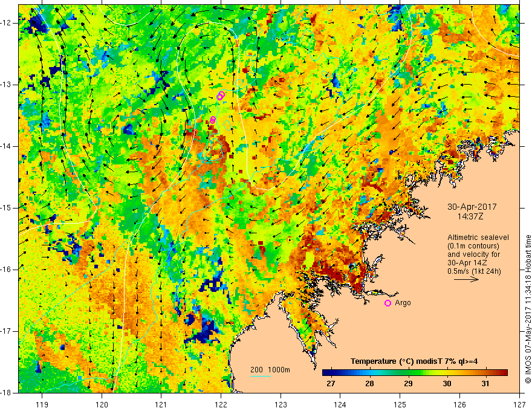Click the latitude axis label '-14'
This screenshot has height=411, width=532.
[7, 146]
